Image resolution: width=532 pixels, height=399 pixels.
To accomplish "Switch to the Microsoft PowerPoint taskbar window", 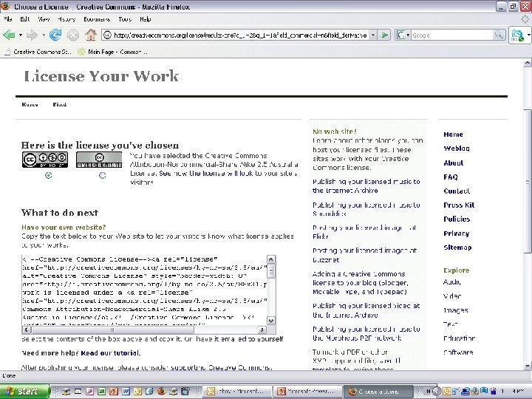I will tap(307, 391).
